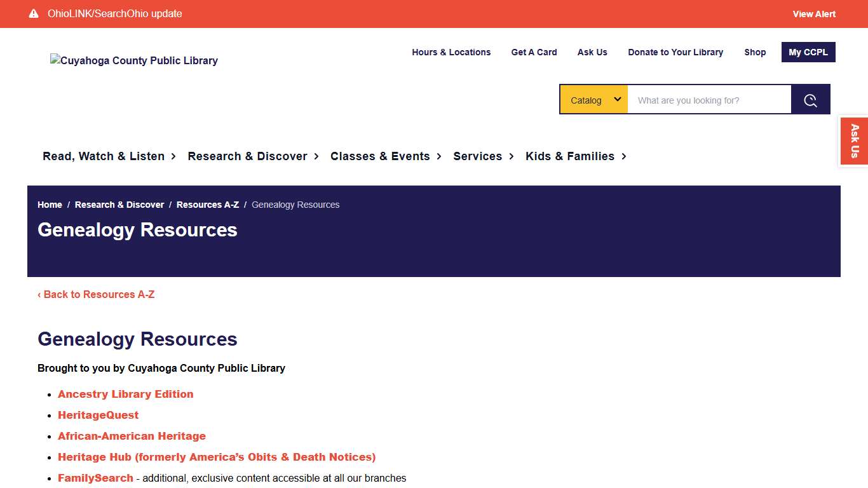Image resolution: width=868 pixels, height=488 pixels.
Task: Expand the Kids & Families navigation chevron
Action: click(624, 156)
